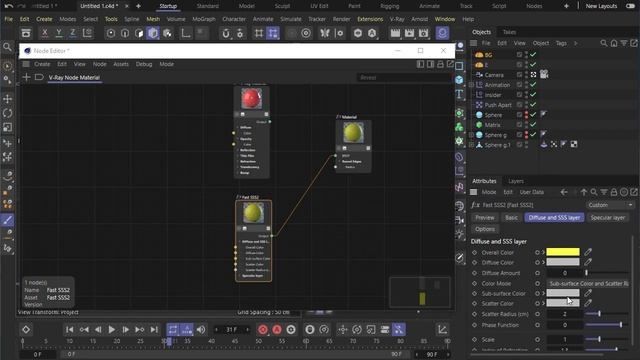Click the record keyframe button
Image resolution: width=640 pixels, height=360 pixels.
[x=263, y=329]
